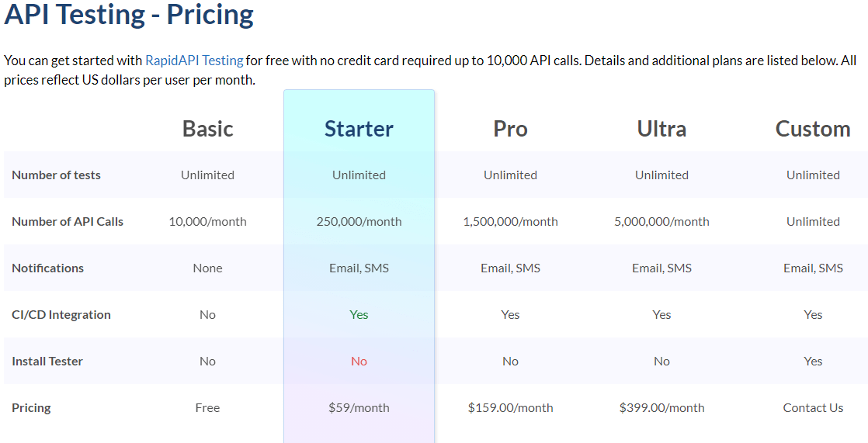The image size is (868, 443).
Task: Click the Ultra plan heading
Action: 661,129
